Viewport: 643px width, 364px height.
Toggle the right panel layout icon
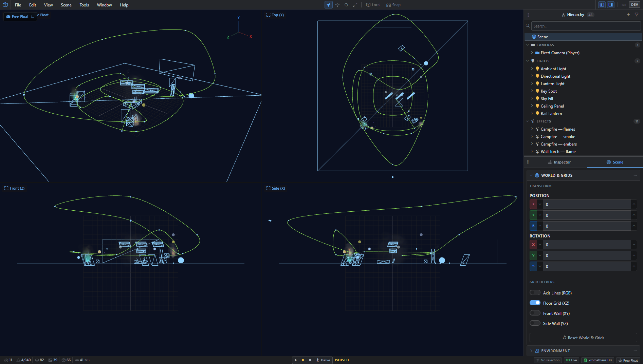611,5
